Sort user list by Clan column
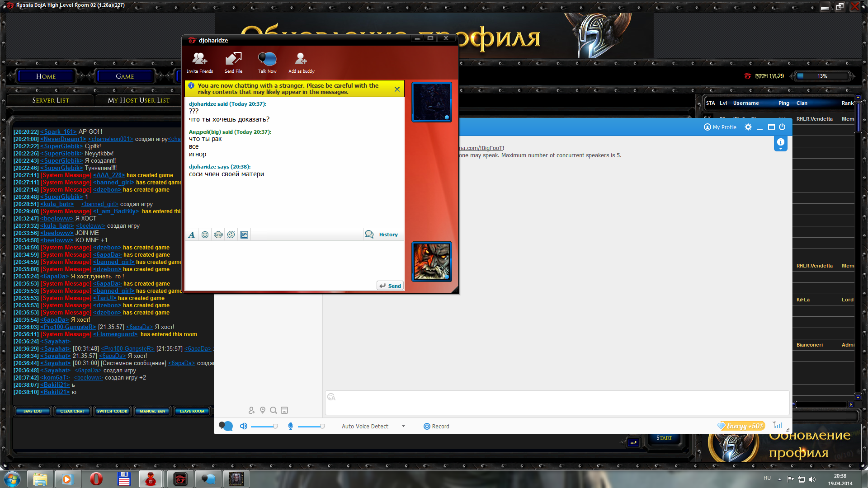This screenshot has width=868, height=488. 802,103
